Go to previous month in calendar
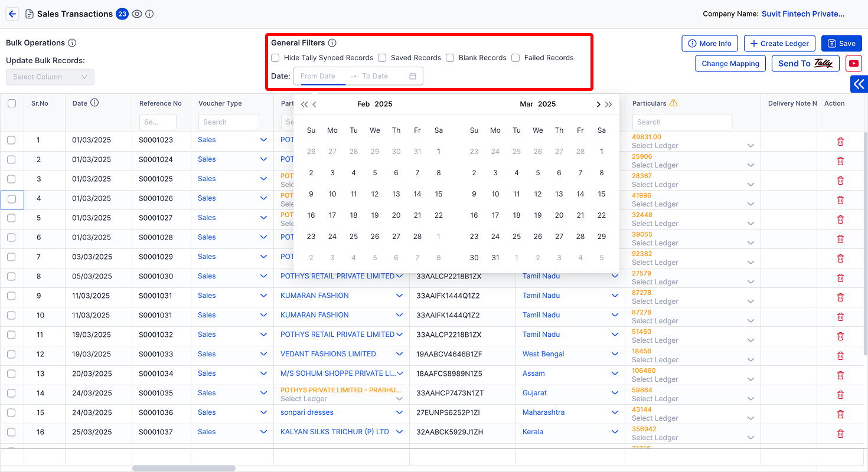The height and width of the screenshot is (472, 868). pyautogui.click(x=315, y=104)
